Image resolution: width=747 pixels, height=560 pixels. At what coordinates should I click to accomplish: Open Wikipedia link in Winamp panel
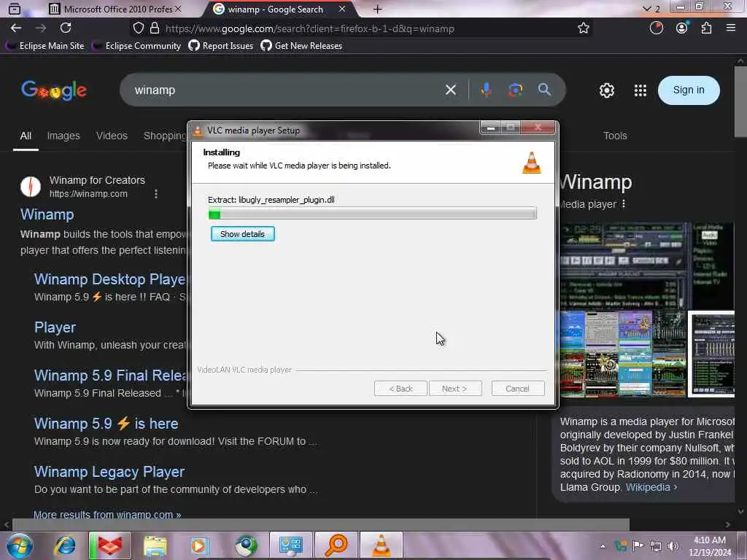[x=651, y=487]
